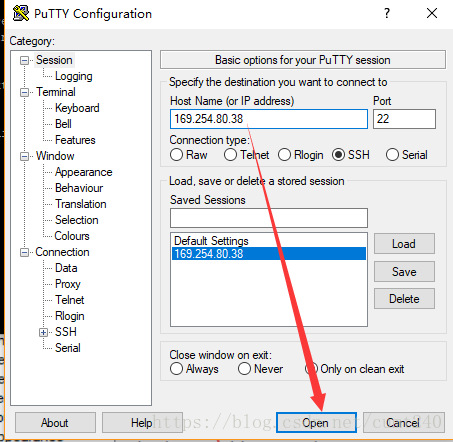Open the Terminal category
Viewport: 453px width, 442px height.
click(56, 92)
